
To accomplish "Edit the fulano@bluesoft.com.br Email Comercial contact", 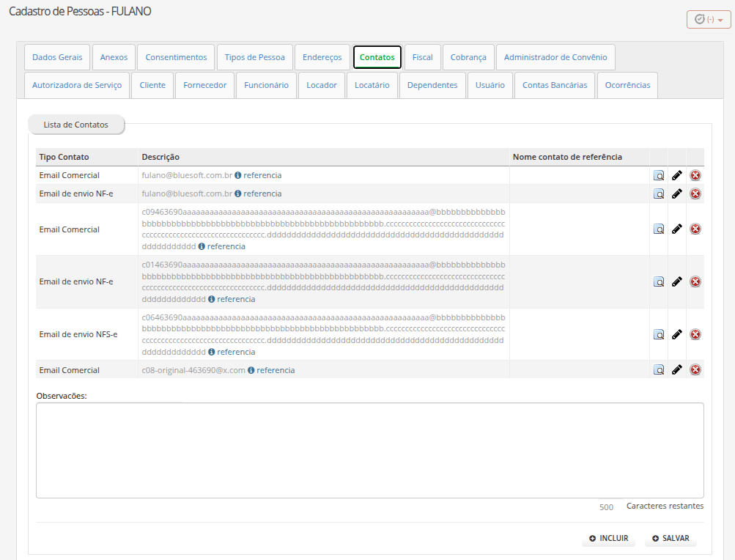I will coord(677,175).
